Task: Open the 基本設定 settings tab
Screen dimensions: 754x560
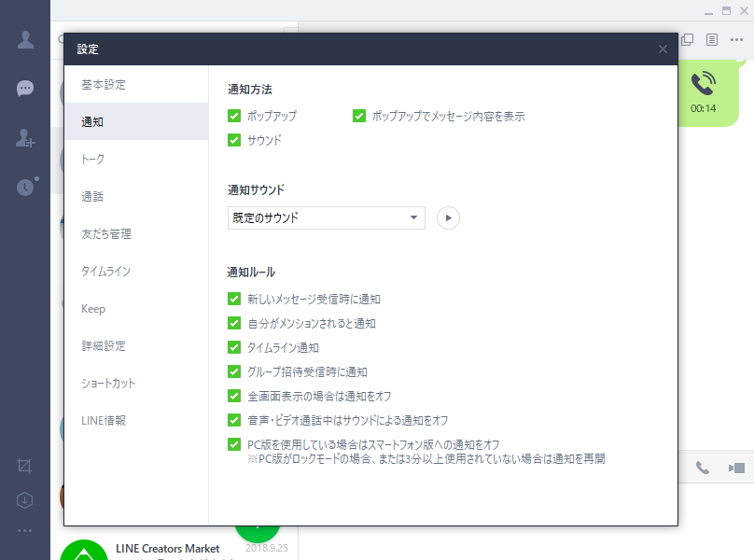Action: 105,84
